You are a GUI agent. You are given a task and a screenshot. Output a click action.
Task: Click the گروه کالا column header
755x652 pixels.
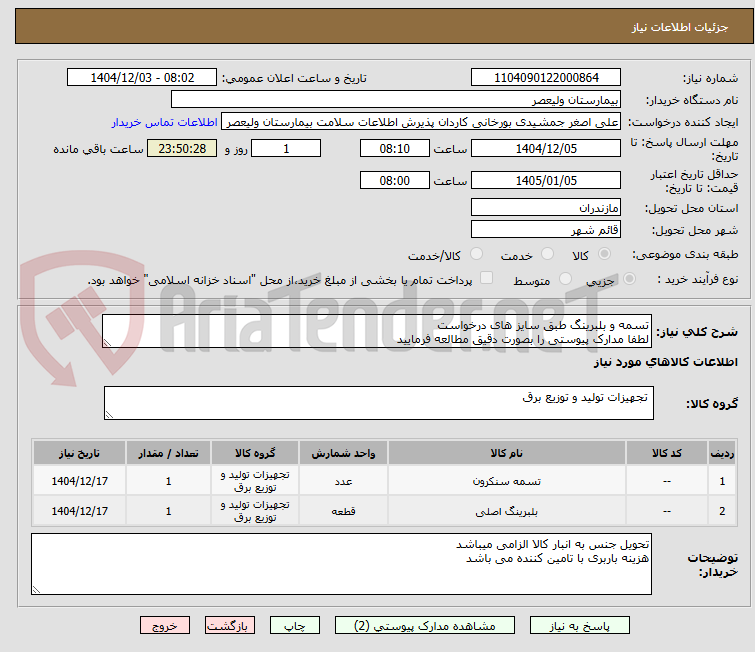255,453
